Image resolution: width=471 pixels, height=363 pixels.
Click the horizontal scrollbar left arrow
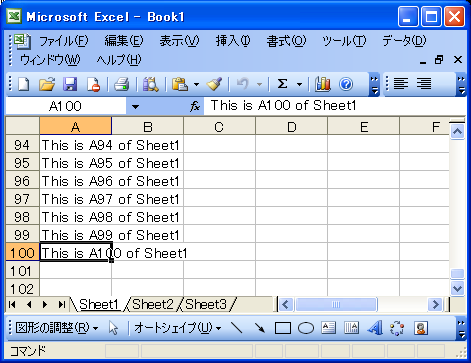tap(285, 304)
